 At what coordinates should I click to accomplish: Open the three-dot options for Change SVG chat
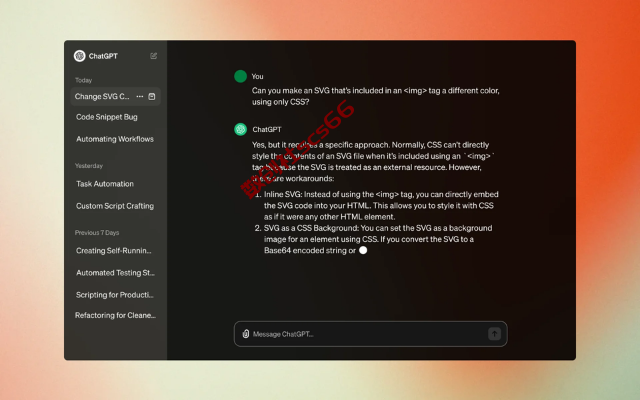click(140, 97)
